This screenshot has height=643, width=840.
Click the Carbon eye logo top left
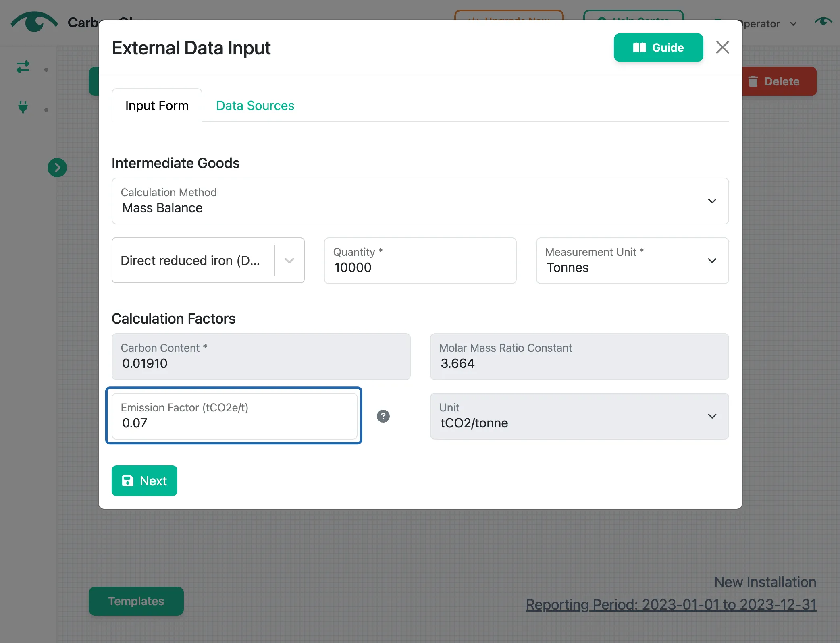[x=34, y=22]
